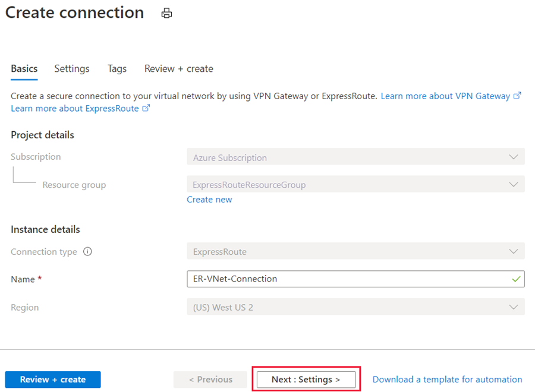Click external link icon after ExpressRoute link

pyautogui.click(x=146, y=109)
